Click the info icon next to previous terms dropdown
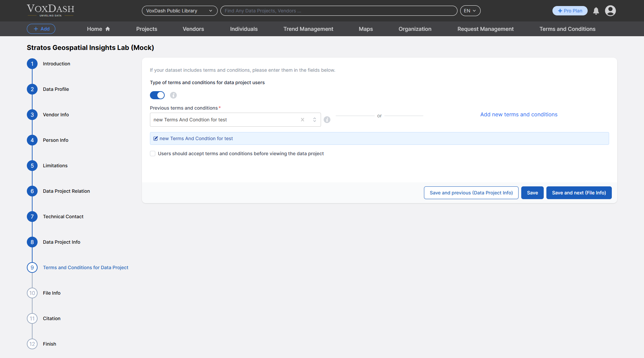Viewport: 644px width, 358px height. point(327,120)
